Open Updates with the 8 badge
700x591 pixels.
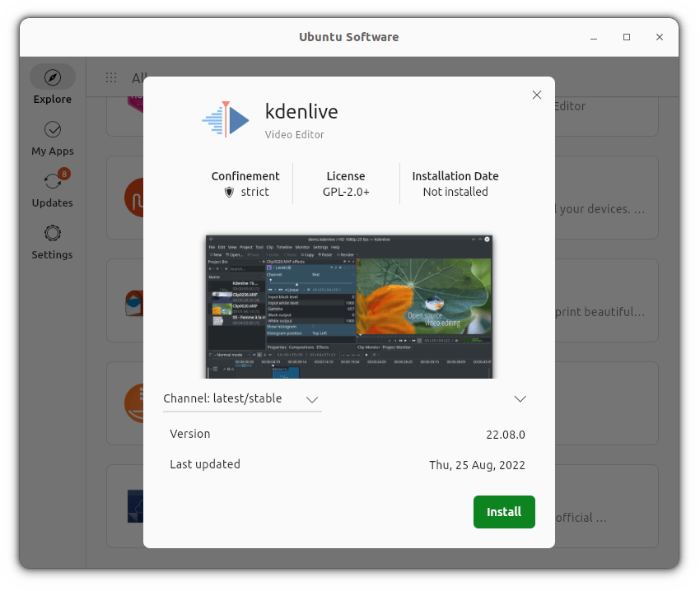(x=53, y=182)
